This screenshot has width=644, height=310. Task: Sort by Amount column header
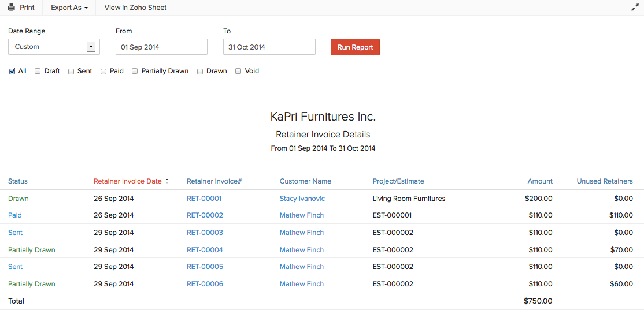pos(540,181)
